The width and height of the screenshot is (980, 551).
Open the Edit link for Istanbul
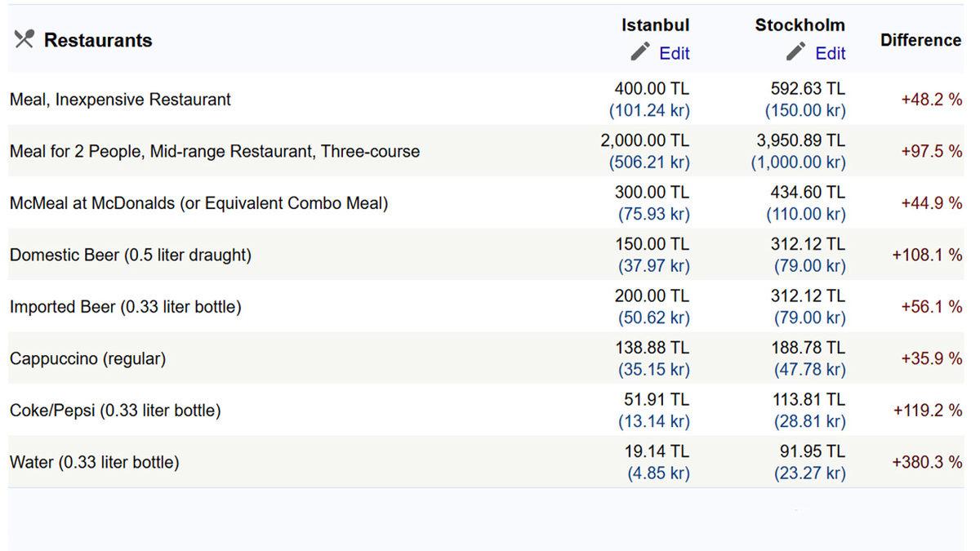(675, 53)
